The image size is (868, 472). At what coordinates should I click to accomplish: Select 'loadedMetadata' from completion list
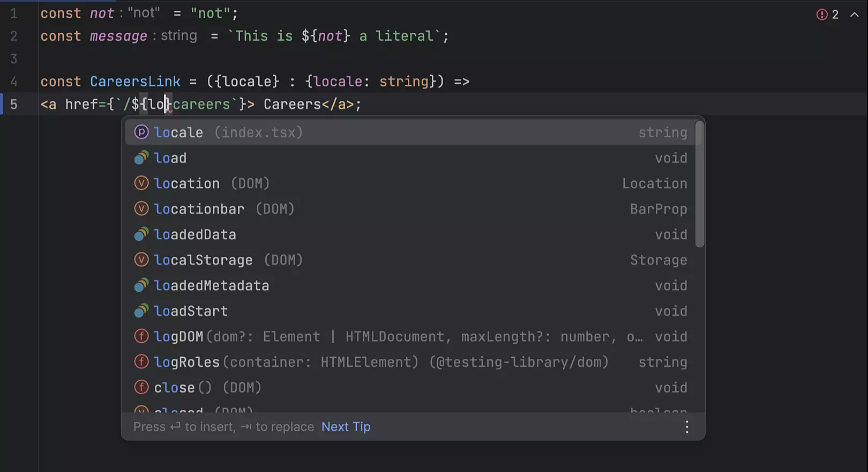point(211,286)
